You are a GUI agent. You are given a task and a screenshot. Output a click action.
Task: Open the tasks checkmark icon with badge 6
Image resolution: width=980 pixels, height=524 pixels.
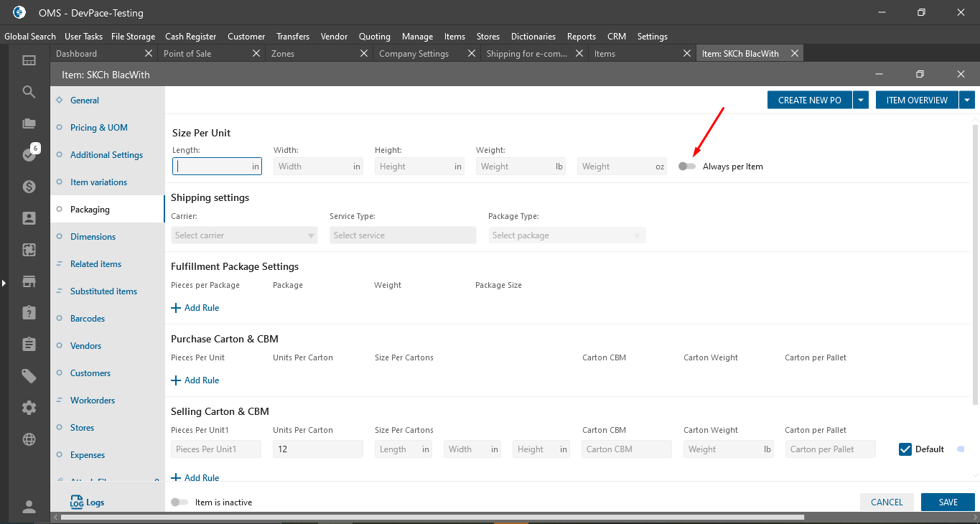(x=29, y=155)
